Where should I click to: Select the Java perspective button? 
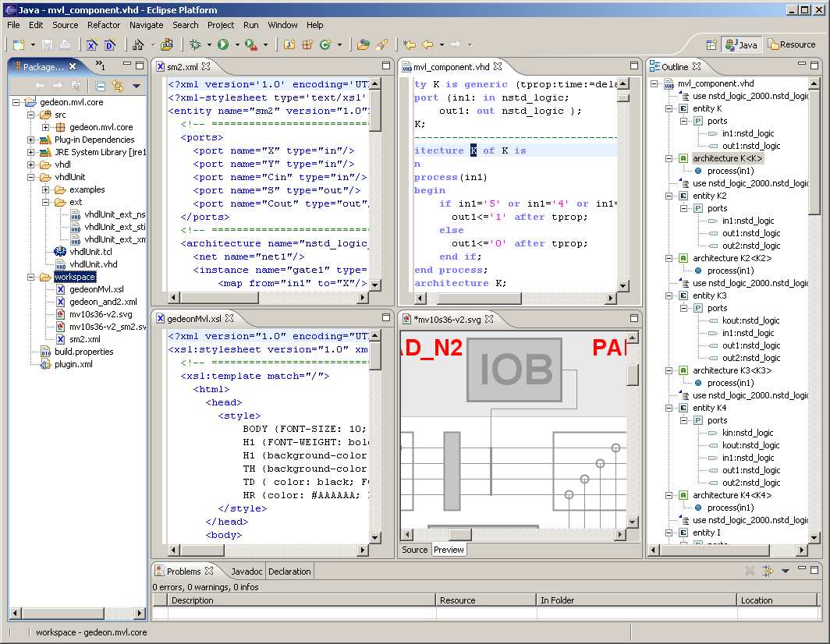click(x=742, y=45)
